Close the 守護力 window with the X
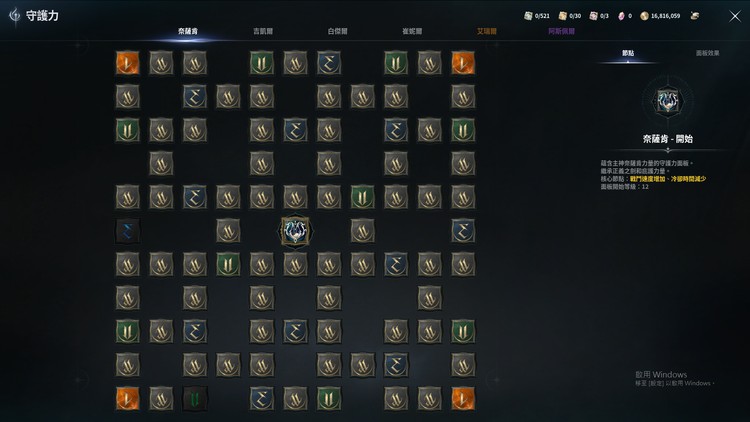This screenshot has height=422, width=750. pyautogui.click(x=735, y=16)
